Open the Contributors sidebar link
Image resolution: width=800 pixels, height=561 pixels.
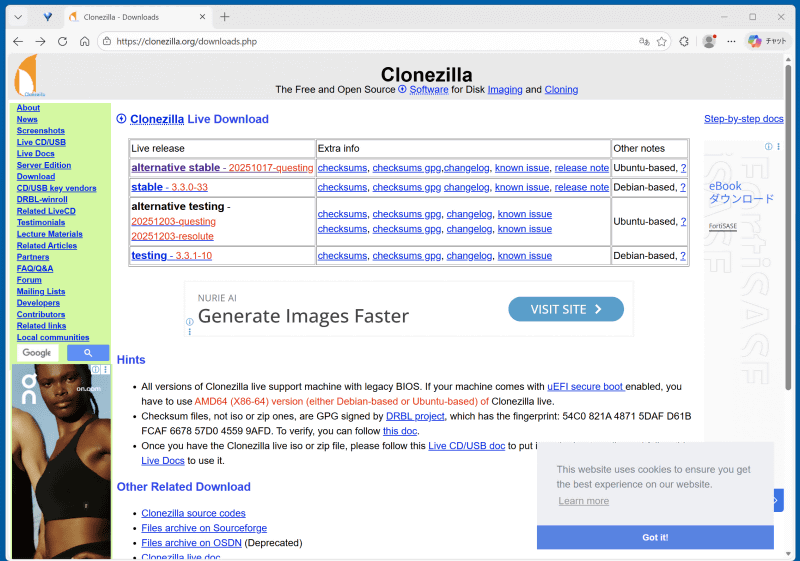coord(41,315)
